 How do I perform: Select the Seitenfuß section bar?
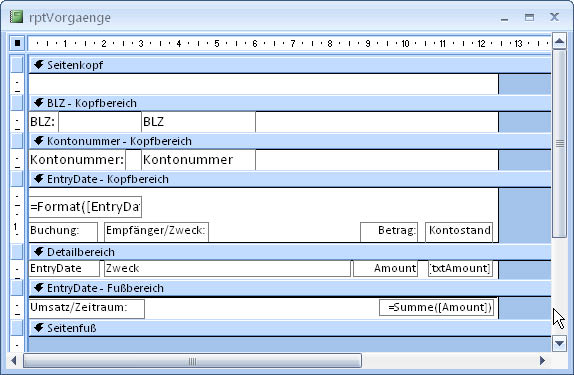tap(290, 328)
